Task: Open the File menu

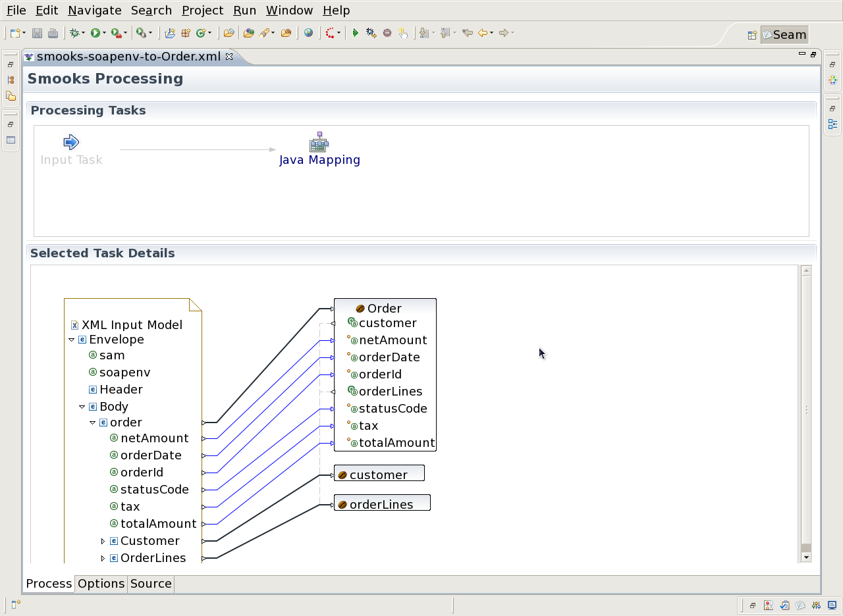Action: (x=16, y=11)
